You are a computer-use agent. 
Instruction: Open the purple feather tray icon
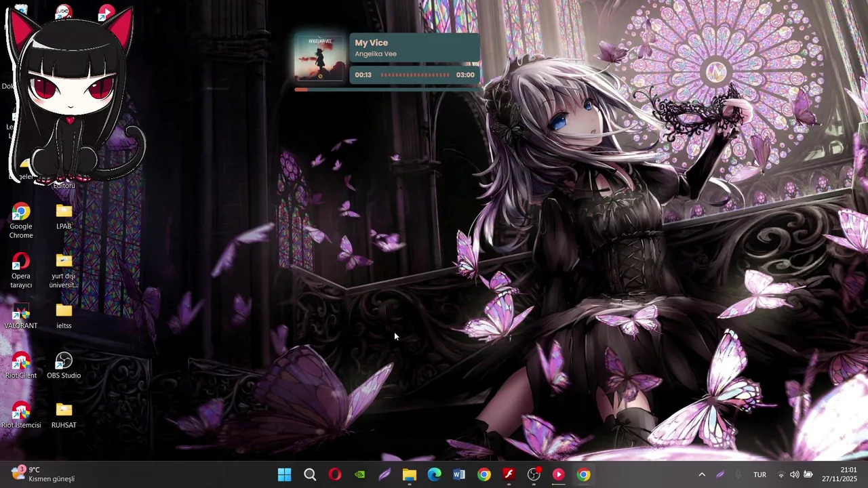(720, 474)
